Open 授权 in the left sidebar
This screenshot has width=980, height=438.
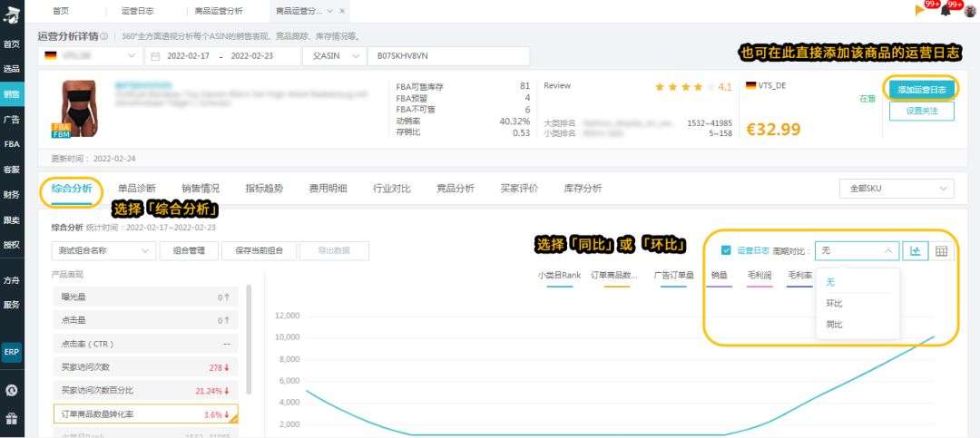pyautogui.click(x=12, y=244)
